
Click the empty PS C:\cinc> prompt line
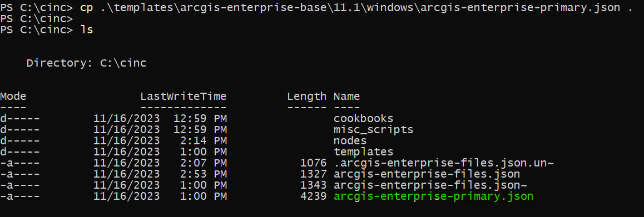[37, 19]
